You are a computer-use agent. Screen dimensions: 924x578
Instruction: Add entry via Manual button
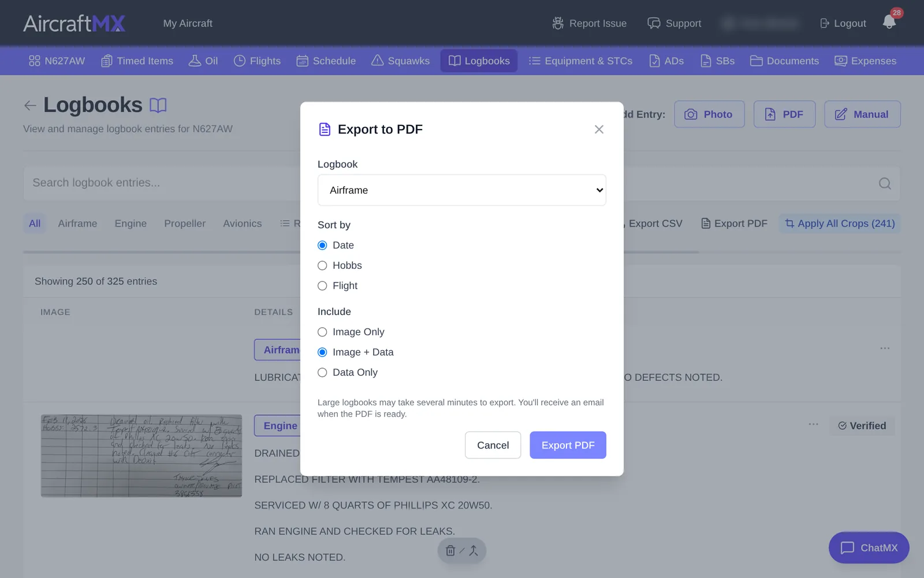pyautogui.click(x=862, y=114)
